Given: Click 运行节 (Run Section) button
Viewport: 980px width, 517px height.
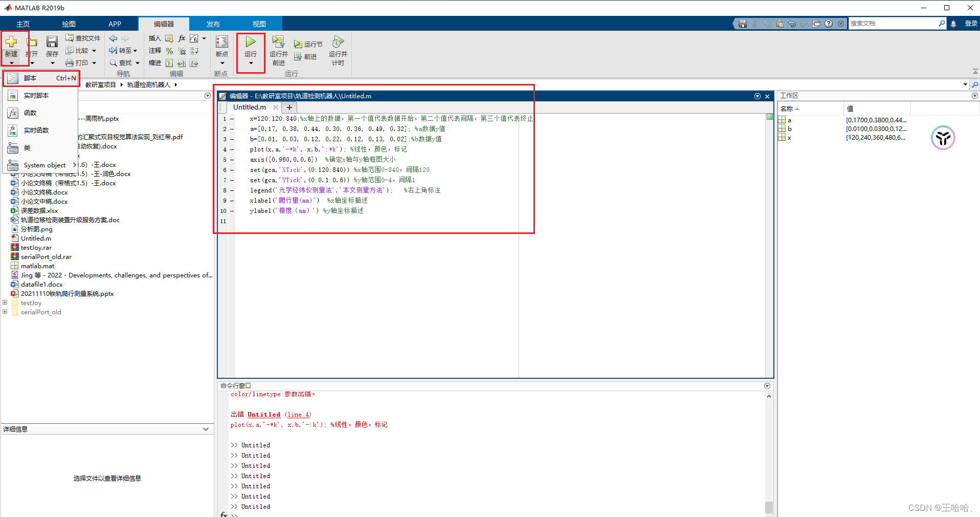Looking at the screenshot, I should (x=308, y=45).
